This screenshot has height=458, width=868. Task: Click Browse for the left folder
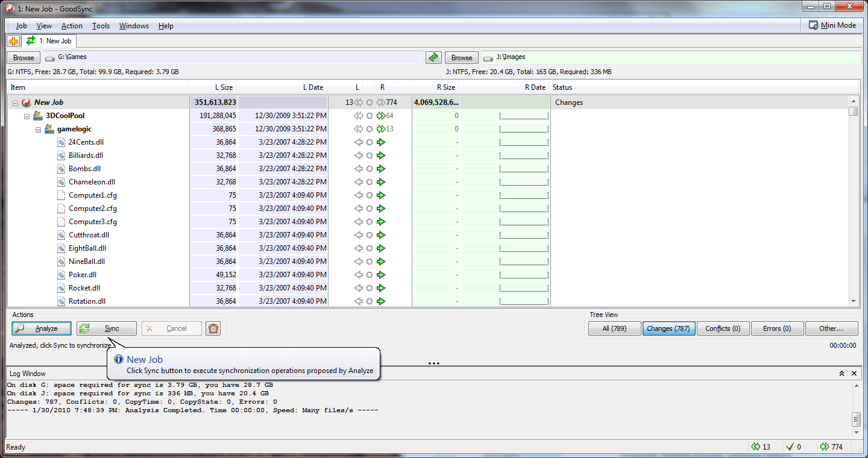(x=24, y=58)
